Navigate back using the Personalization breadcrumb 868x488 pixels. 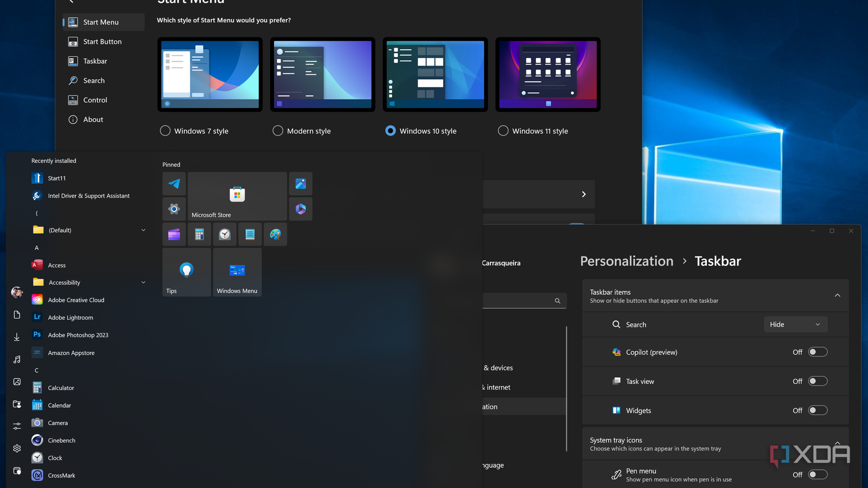click(x=627, y=261)
